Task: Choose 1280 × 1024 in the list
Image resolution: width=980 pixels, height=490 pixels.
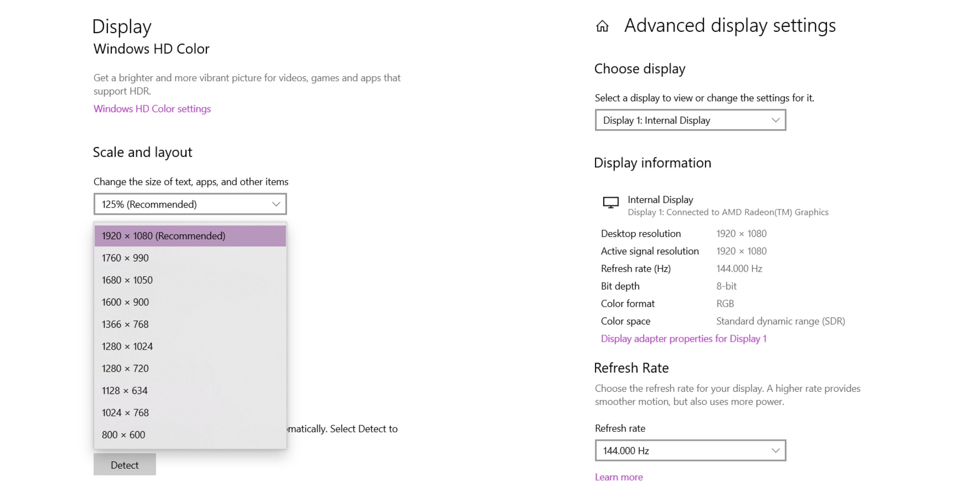Action: pos(190,346)
